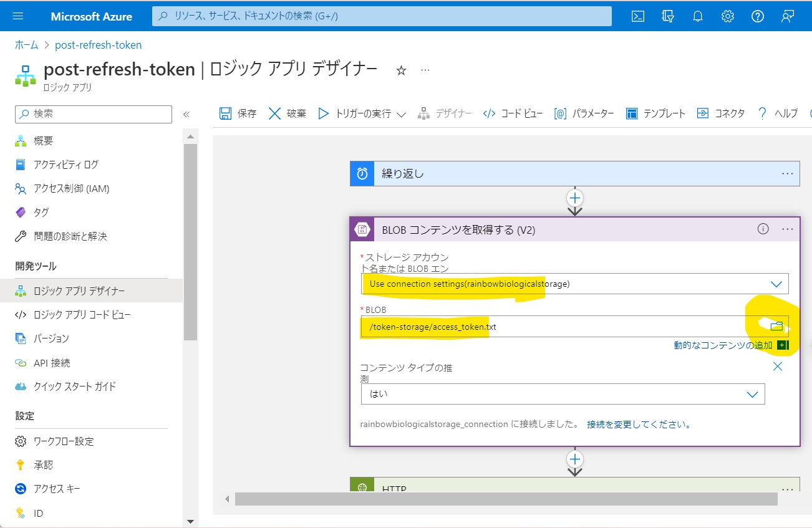Open the コンテンツ タイプの推測 dropdown
The width and height of the screenshot is (812, 528).
point(563,394)
